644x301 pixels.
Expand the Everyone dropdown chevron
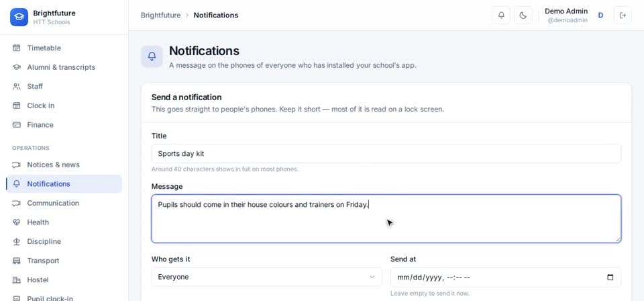click(372, 277)
